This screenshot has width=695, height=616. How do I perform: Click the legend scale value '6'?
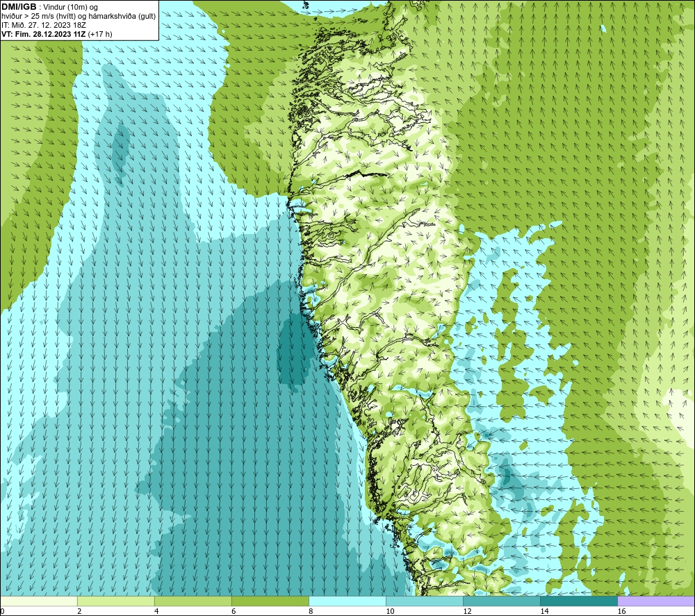click(233, 611)
